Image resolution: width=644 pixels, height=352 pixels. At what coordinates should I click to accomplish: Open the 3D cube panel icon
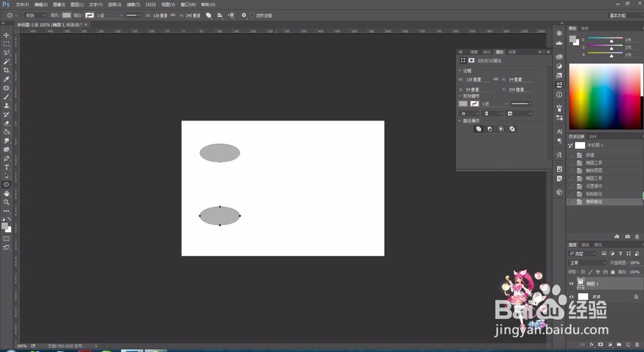point(559,192)
